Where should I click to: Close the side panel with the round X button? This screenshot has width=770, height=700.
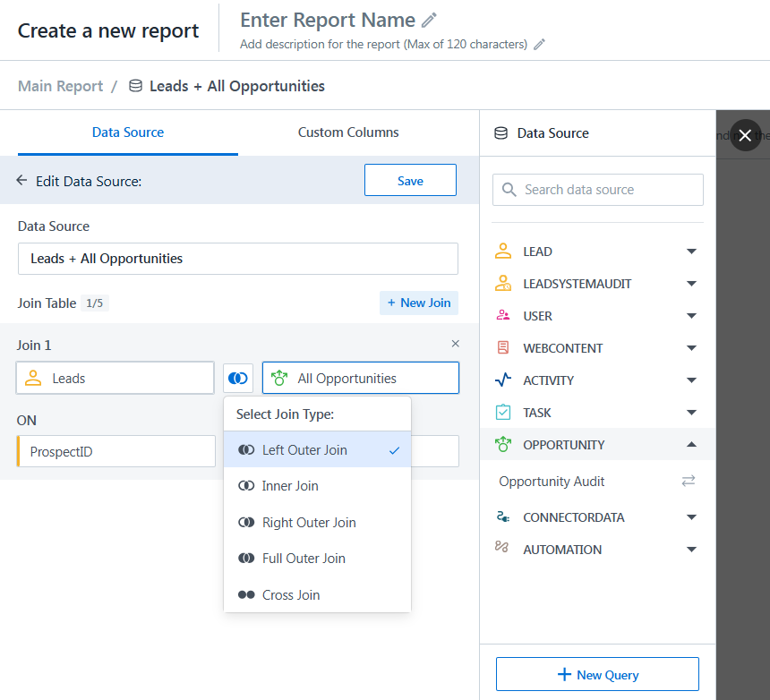tap(745, 135)
